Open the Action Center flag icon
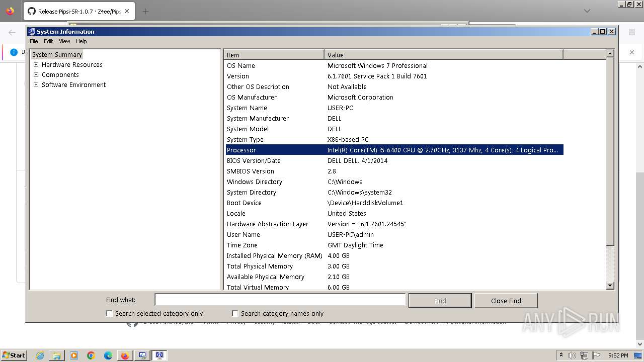The image size is (644, 362). 596,355
